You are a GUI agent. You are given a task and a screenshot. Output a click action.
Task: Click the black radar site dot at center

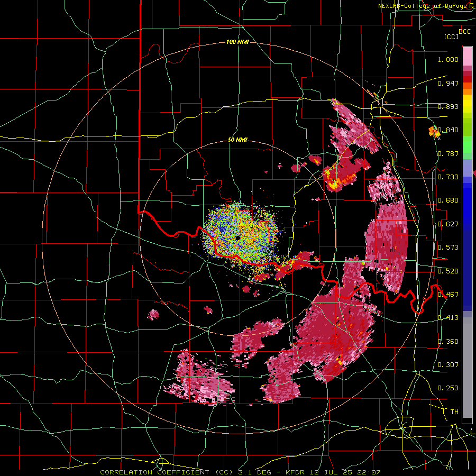(x=237, y=237)
